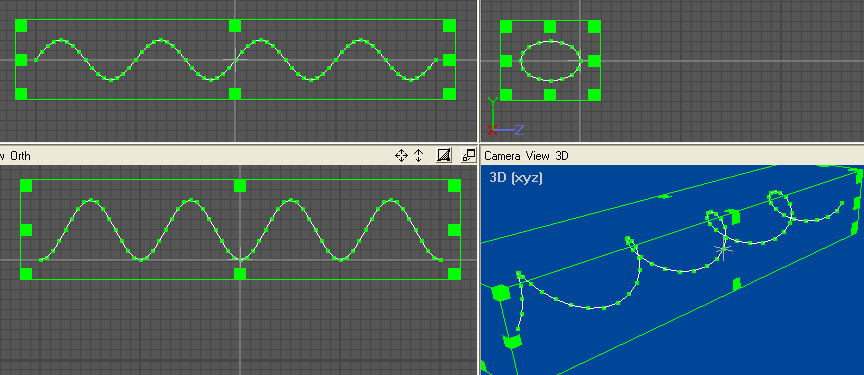The height and width of the screenshot is (375, 864).
Task: Click right-middle handle of lower wave bounding box
Action: coord(455,230)
